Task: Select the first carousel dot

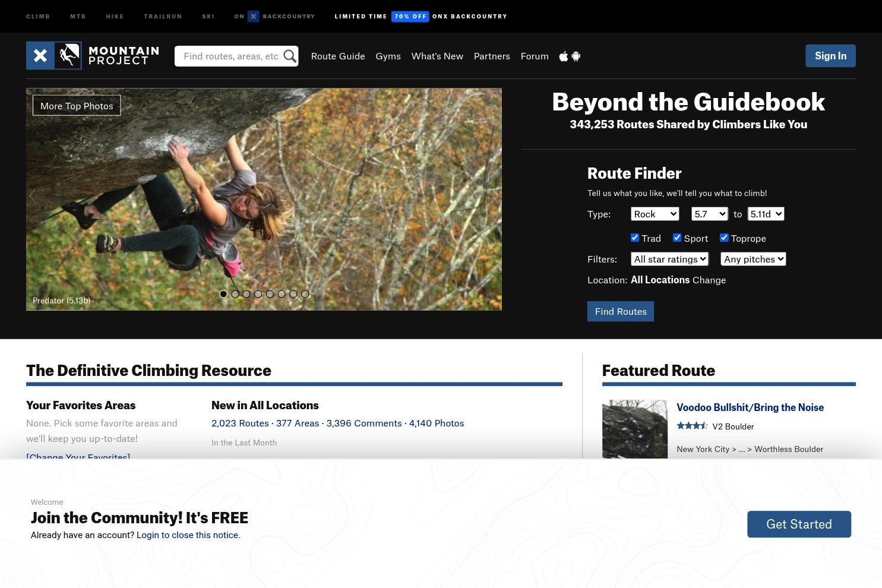Action: (x=223, y=294)
